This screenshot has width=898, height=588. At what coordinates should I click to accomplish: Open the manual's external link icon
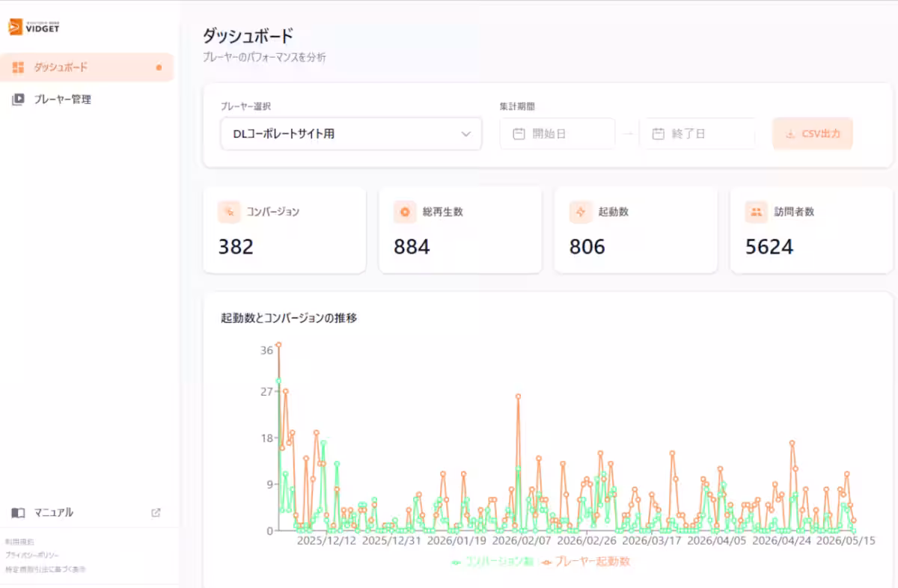point(156,512)
